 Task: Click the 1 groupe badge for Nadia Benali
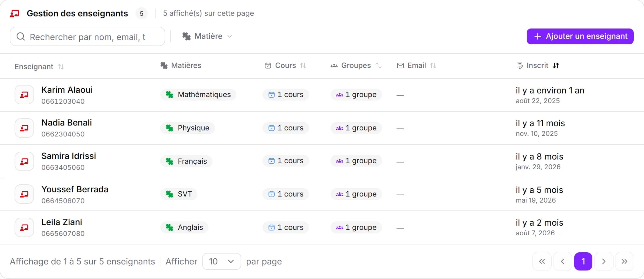[x=356, y=128]
